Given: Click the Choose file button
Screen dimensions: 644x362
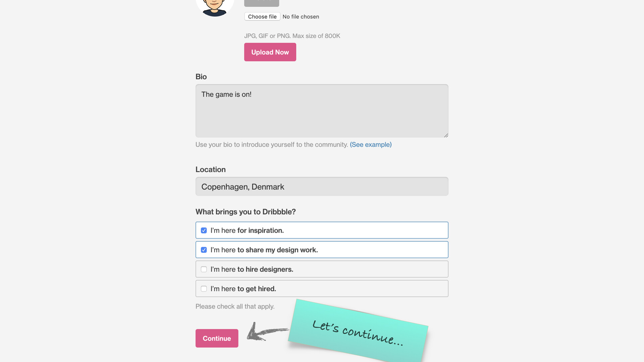Looking at the screenshot, I should (x=262, y=16).
